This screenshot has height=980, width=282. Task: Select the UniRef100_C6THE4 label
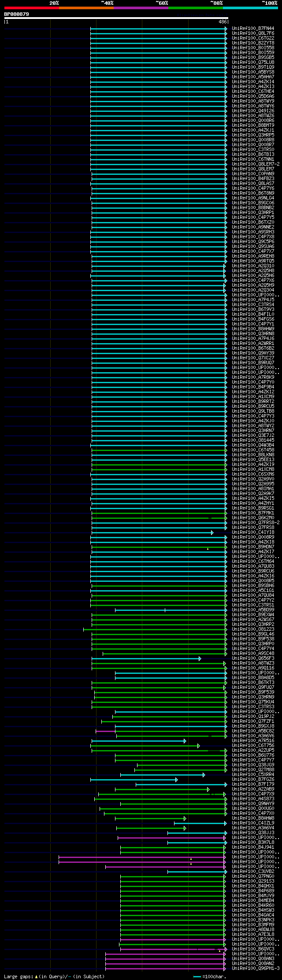(x=253, y=91)
